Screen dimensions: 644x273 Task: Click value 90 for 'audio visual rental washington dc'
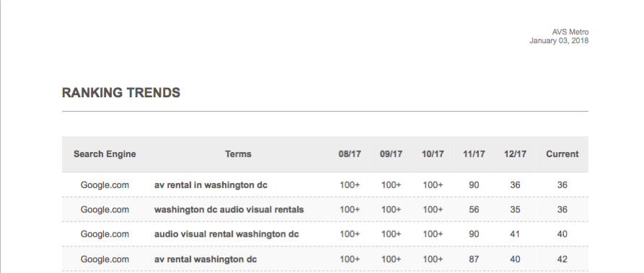tap(474, 234)
